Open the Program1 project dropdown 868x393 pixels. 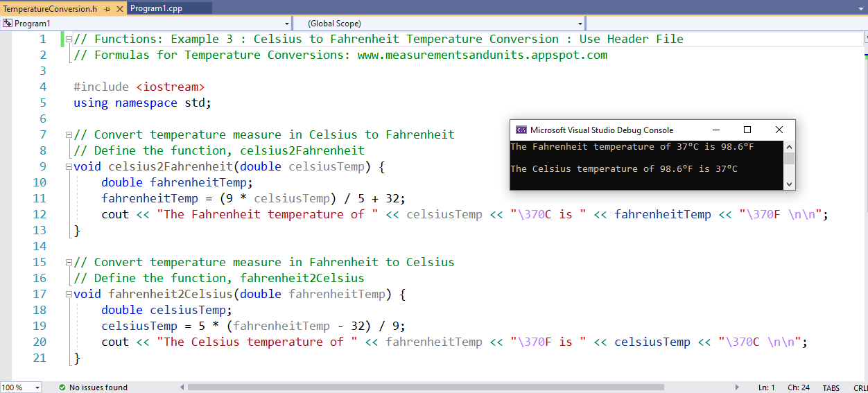coord(288,24)
